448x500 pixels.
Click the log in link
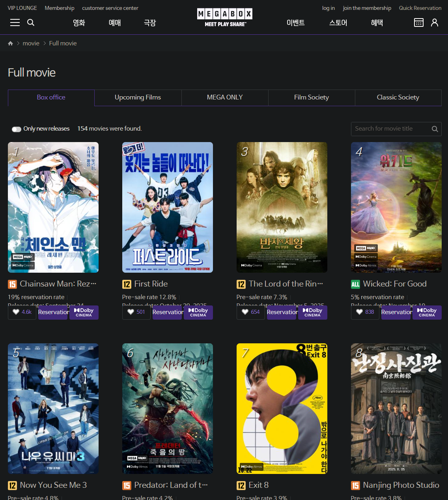click(329, 8)
